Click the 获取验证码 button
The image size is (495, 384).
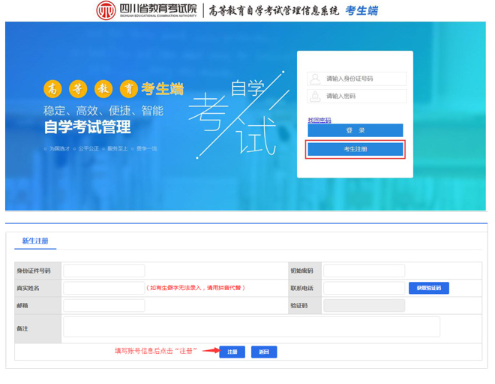click(x=429, y=288)
